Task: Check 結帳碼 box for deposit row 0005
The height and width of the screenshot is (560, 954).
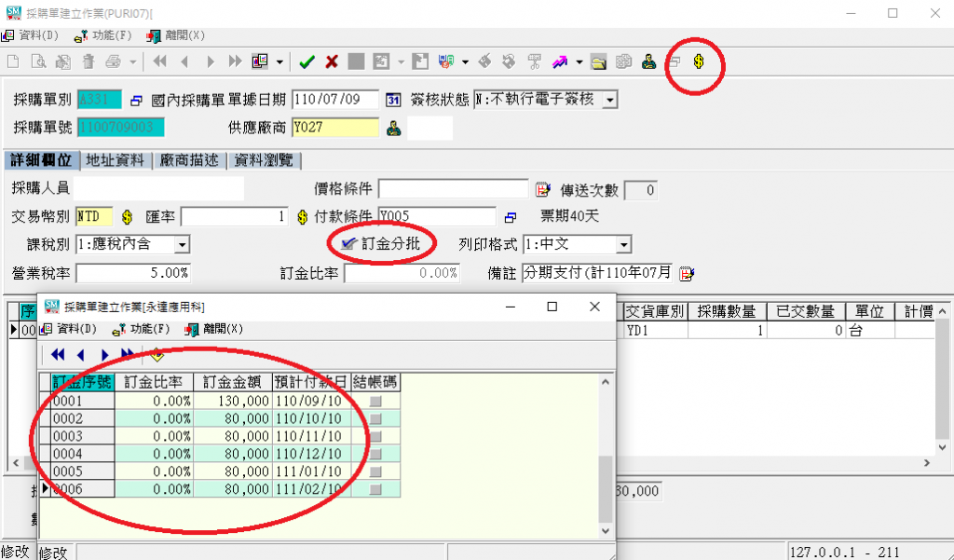Action: point(375,471)
